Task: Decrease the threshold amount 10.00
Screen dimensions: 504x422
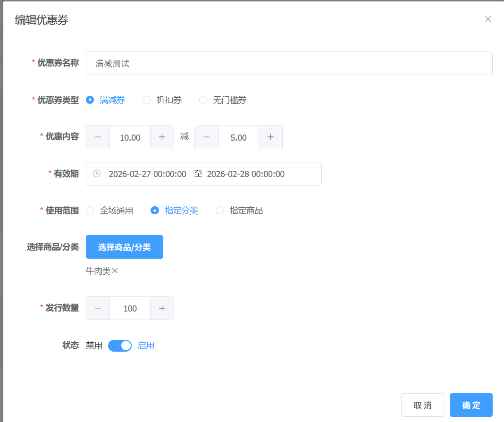Action: click(x=98, y=137)
